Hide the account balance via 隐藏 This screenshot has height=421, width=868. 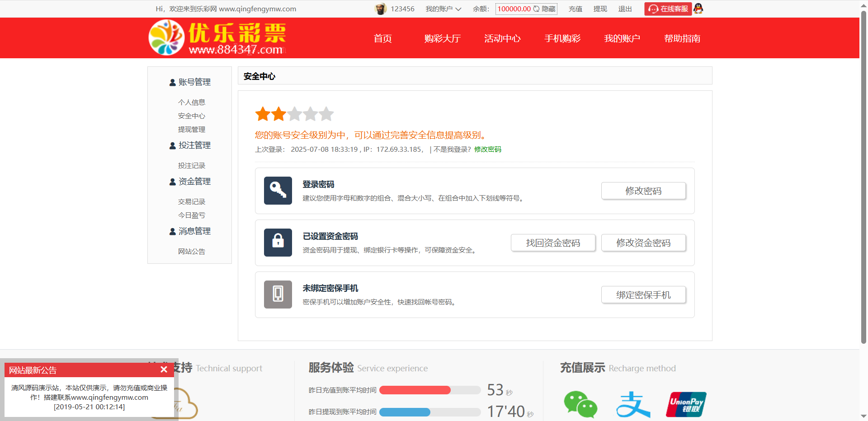point(548,9)
